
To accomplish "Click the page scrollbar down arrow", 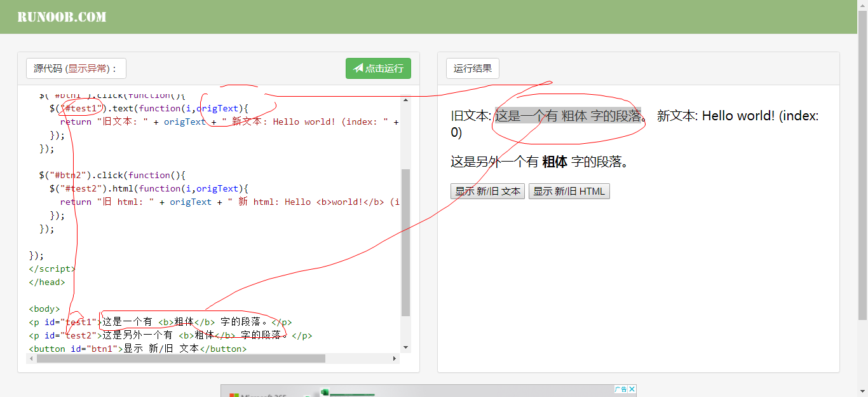I will click(x=862, y=392).
